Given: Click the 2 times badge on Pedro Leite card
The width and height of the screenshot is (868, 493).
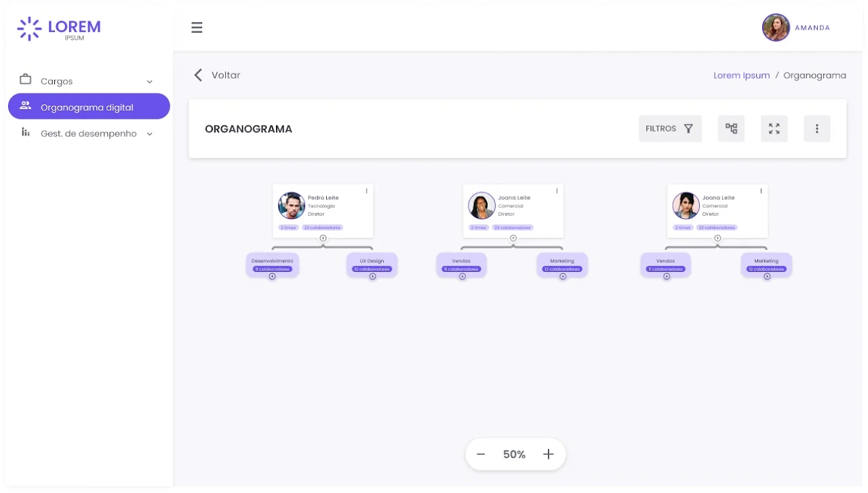Looking at the screenshot, I should coord(288,228).
